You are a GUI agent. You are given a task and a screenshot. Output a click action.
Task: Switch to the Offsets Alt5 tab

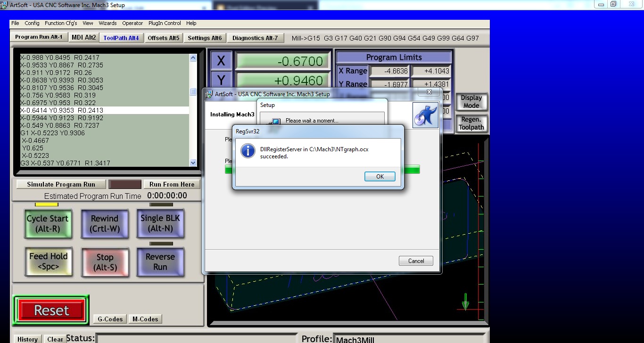tap(164, 37)
